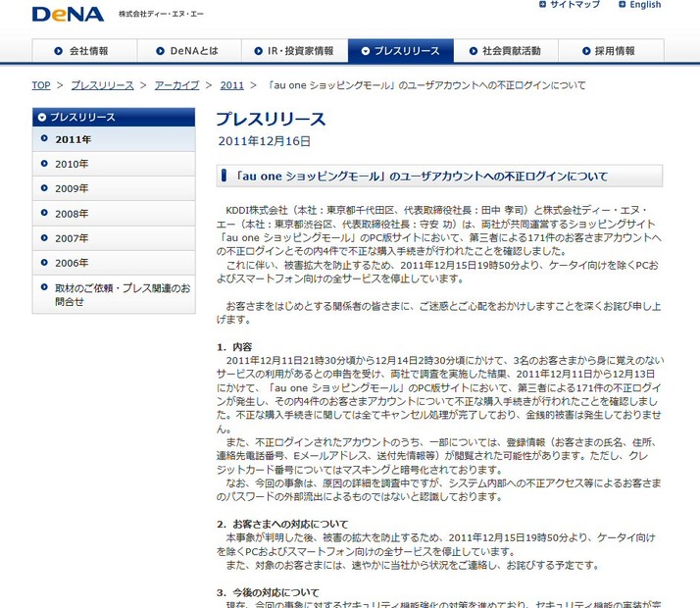Click the bullet icon beside 2006年
Screen dimensions: 700x608
point(44,263)
